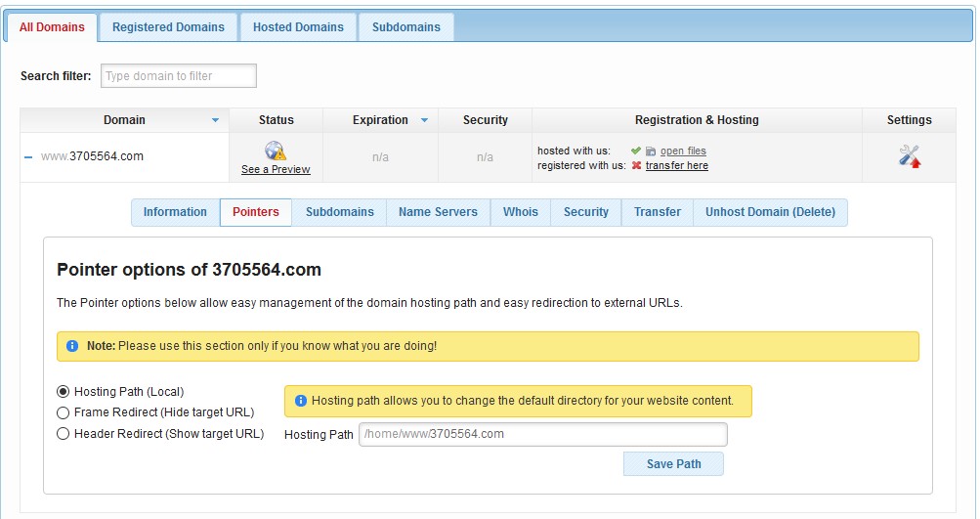The width and height of the screenshot is (980, 519).
Task: Click the Settings column header
Action: (x=910, y=120)
